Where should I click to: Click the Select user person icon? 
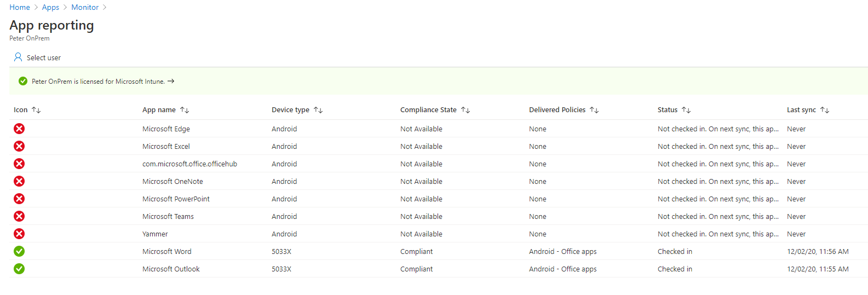tap(18, 57)
